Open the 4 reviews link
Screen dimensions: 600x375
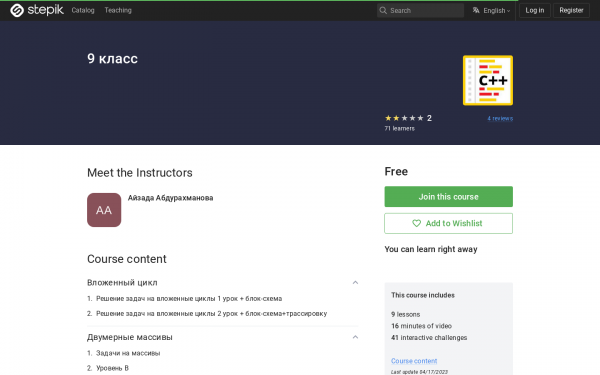click(500, 119)
